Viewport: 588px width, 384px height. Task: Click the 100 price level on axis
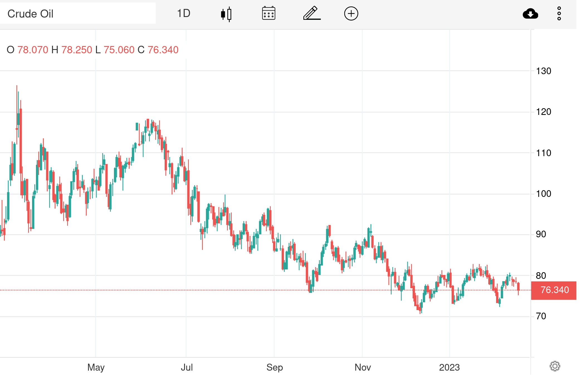click(543, 194)
